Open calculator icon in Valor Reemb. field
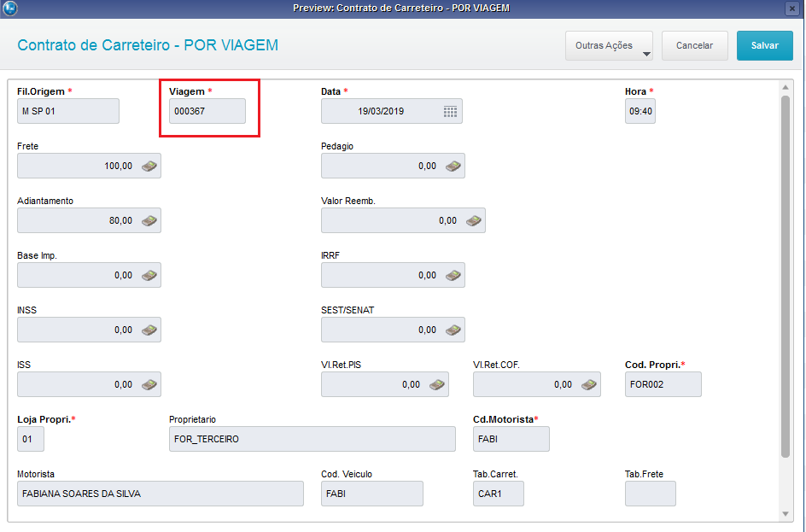Viewport: 806px width, 532px height. (x=473, y=220)
